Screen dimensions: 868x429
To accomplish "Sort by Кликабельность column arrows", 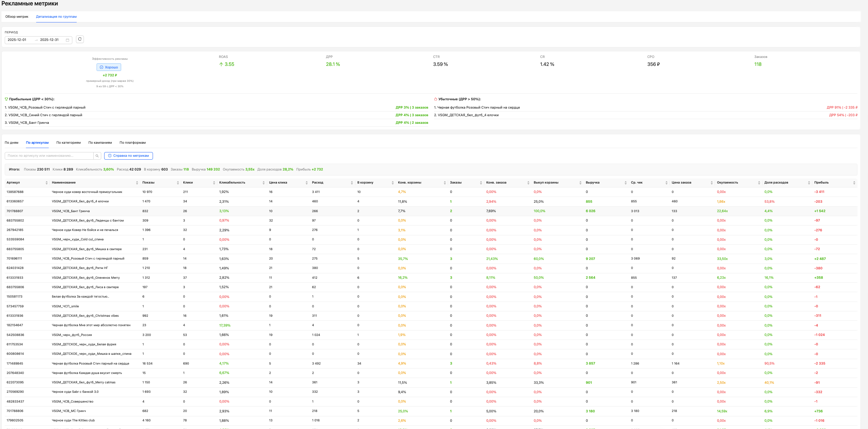I will pyautogui.click(x=264, y=183).
